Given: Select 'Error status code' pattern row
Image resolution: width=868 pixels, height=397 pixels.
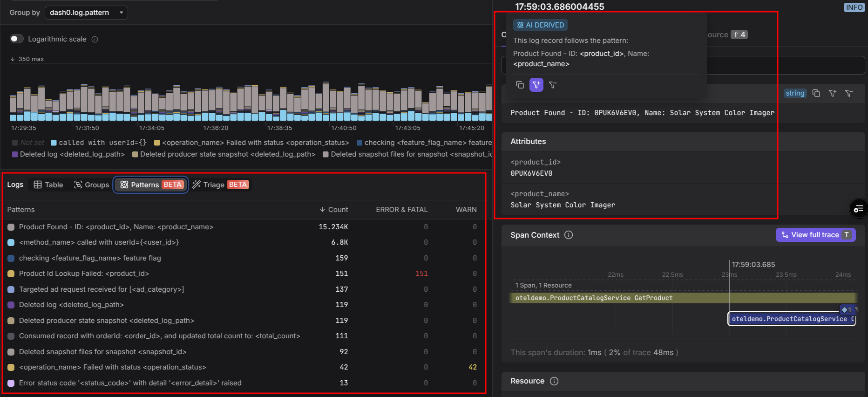Looking at the screenshot, I should [x=242, y=383].
